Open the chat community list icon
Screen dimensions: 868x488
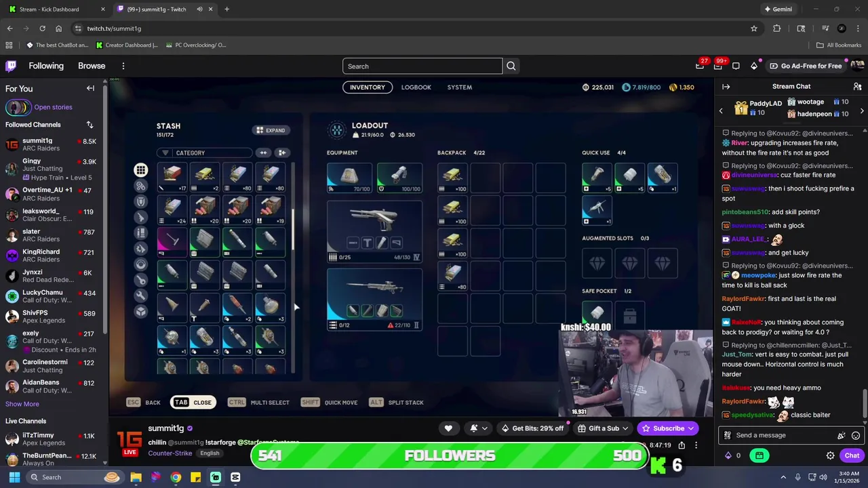pos(857,87)
